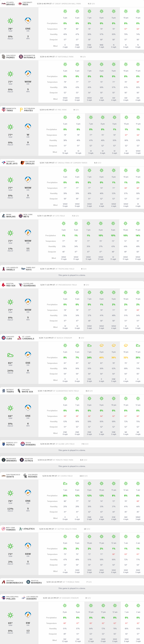Screen dimensions: 144x644
Task: Click the Chicago Cubs logo
Action: [x=3, y=338]
